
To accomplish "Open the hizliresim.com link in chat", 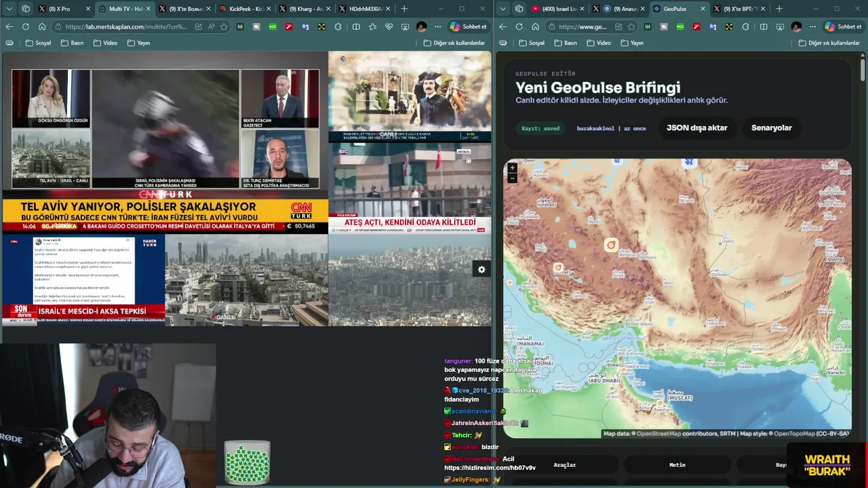I will (490, 468).
